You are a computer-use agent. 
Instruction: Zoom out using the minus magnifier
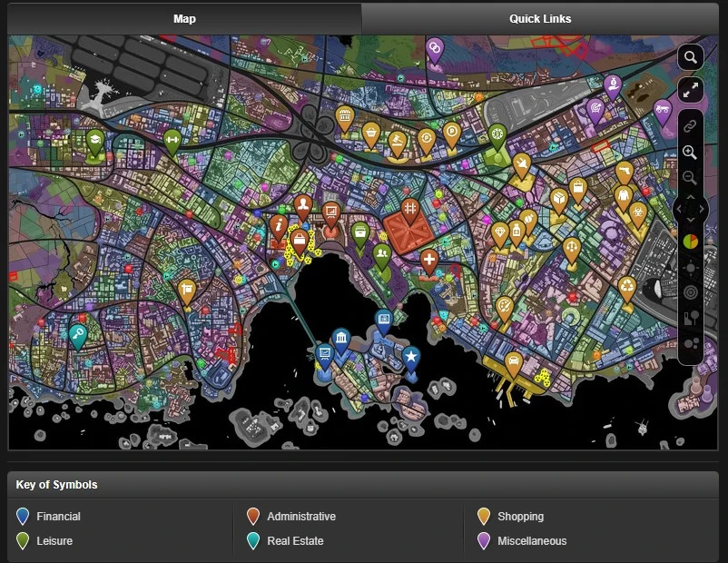pyautogui.click(x=691, y=177)
